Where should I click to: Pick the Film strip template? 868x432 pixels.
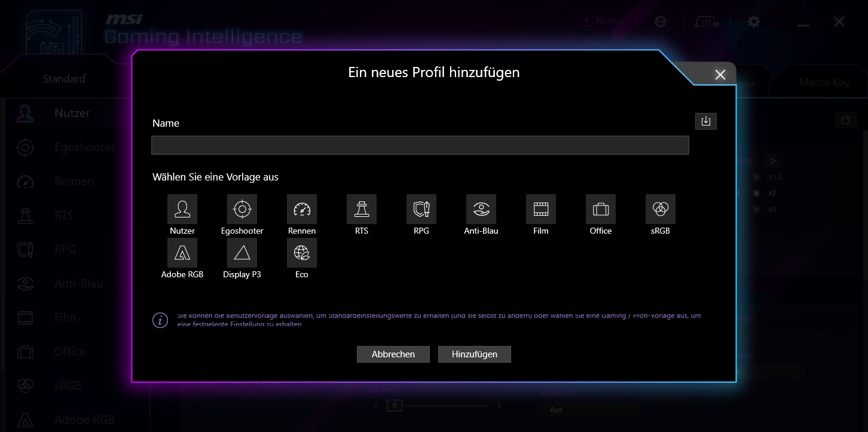(541, 209)
